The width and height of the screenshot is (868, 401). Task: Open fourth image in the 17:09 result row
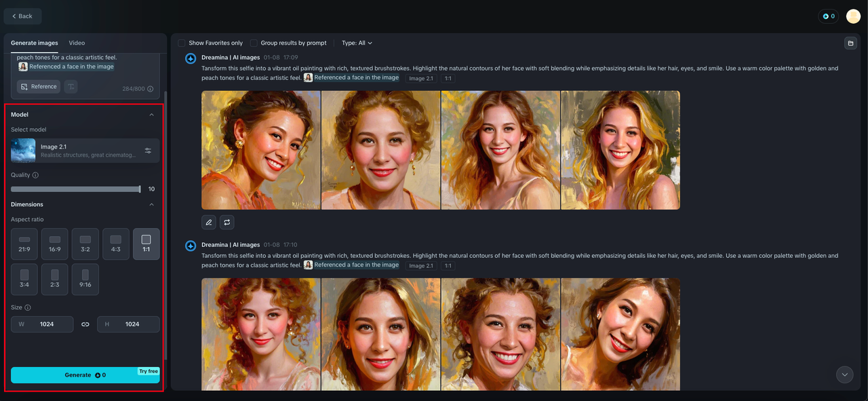(620, 150)
